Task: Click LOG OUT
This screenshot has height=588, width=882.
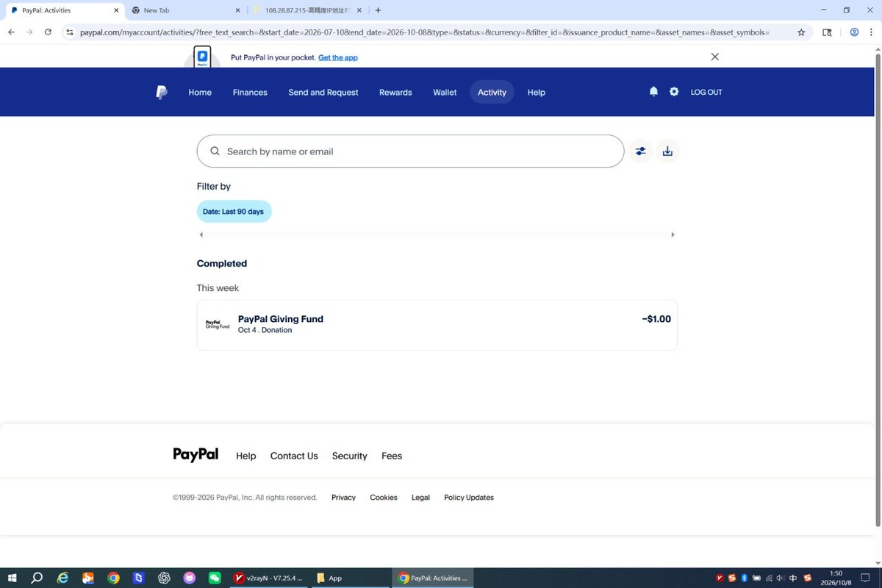Action: pyautogui.click(x=706, y=93)
